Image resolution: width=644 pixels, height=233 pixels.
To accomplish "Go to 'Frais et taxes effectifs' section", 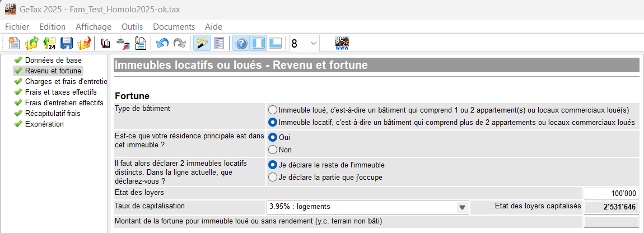I will 60,92.
